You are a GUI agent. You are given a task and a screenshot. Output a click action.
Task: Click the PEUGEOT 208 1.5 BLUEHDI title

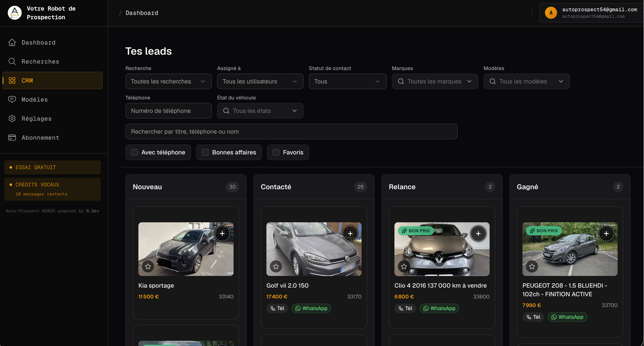coord(565,290)
